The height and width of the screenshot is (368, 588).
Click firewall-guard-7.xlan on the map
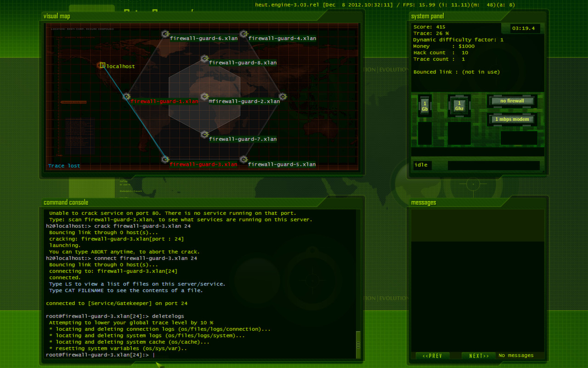pyautogui.click(x=204, y=134)
